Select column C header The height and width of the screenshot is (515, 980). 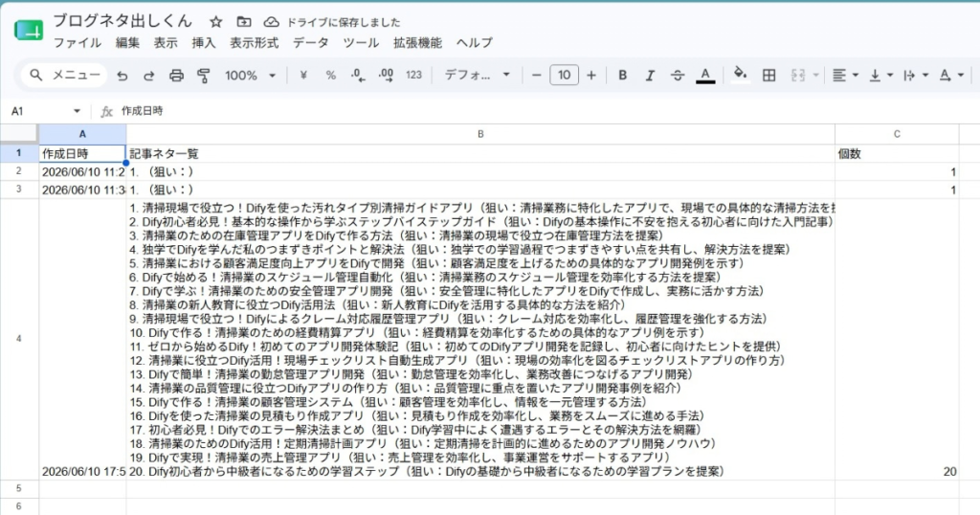coord(897,134)
